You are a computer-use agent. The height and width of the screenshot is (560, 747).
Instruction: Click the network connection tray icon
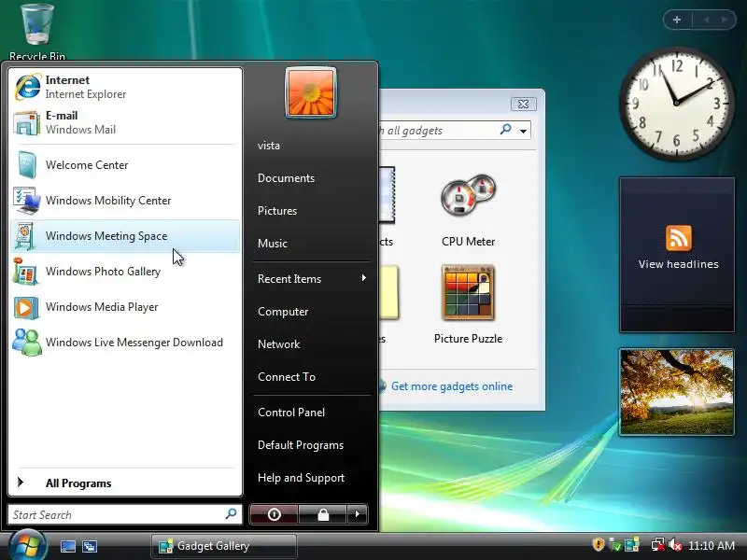click(x=658, y=544)
